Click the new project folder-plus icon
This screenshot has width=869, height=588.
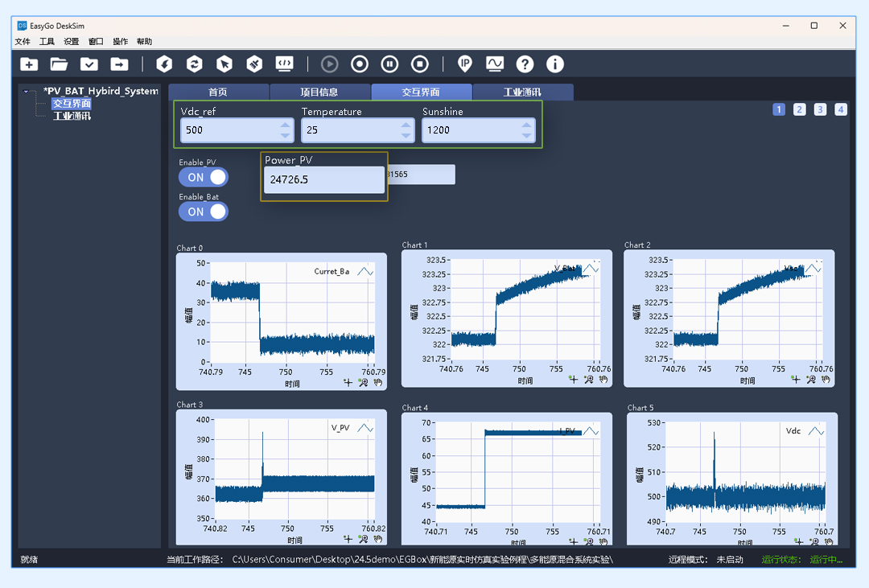click(29, 64)
